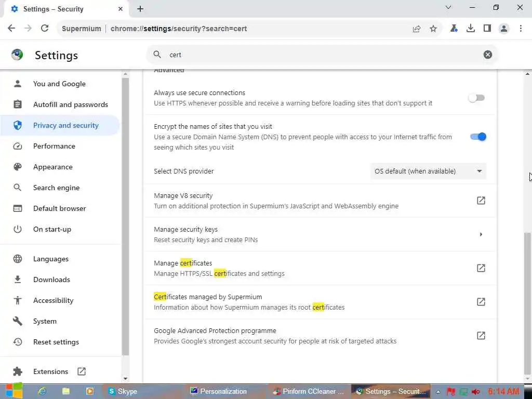Open Manage V8 security external link icon
Viewport: 532px width, 399px height.
481,201
